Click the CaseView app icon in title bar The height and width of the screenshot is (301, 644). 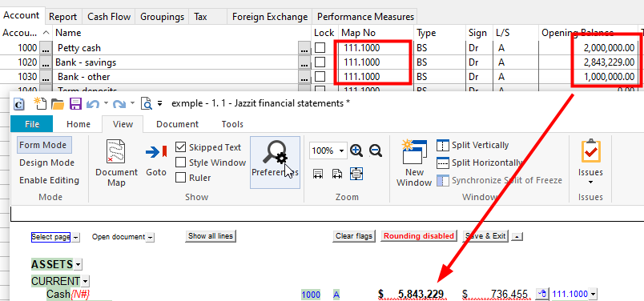pyautogui.click(x=19, y=104)
